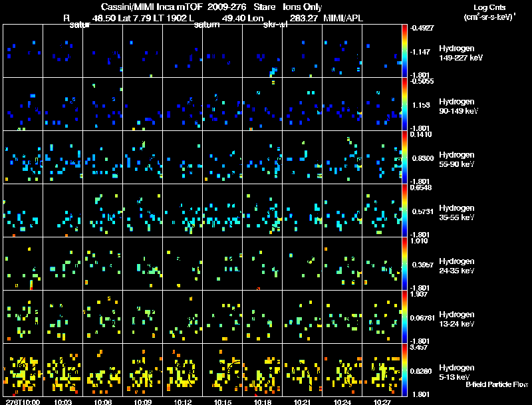This screenshot has height=405, width=532.
Task: Click the Hydrogen 13-24 keV label
Action: 456,319
